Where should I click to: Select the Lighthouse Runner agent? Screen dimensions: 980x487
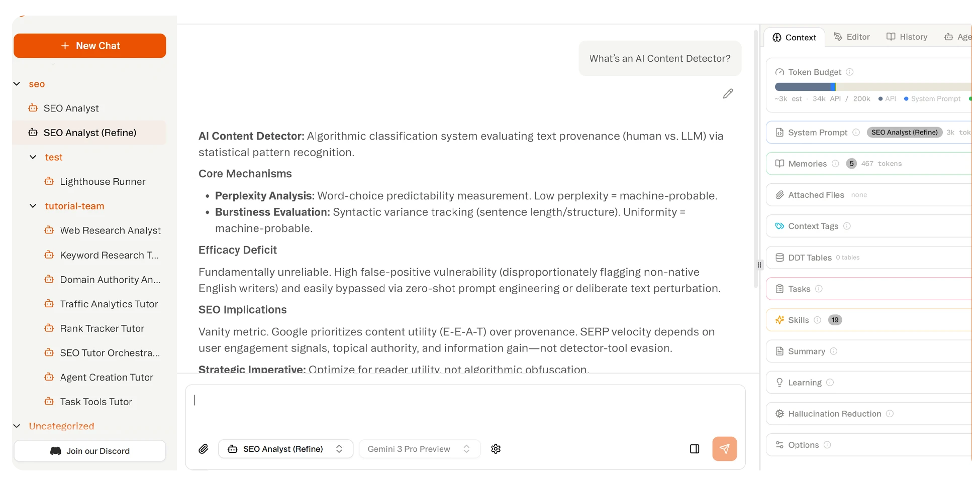pos(103,181)
